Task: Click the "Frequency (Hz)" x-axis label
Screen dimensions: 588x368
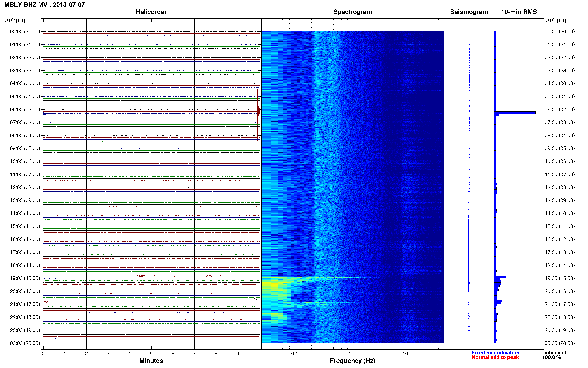Action: (x=352, y=361)
